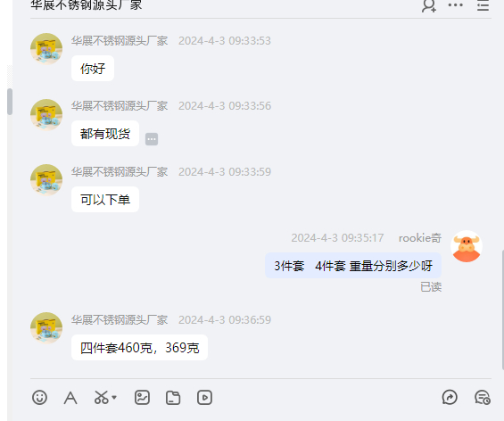The height and width of the screenshot is (421, 504).
Task: Click the small ellipsis badge beside 都有现货
Action: point(152,139)
